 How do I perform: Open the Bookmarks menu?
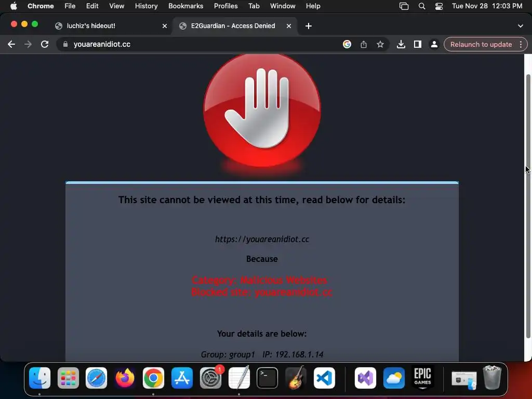[x=185, y=6]
